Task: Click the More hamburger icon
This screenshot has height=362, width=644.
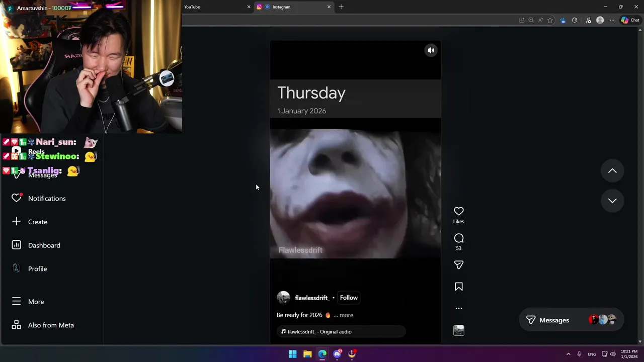Action: pos(17,302)
